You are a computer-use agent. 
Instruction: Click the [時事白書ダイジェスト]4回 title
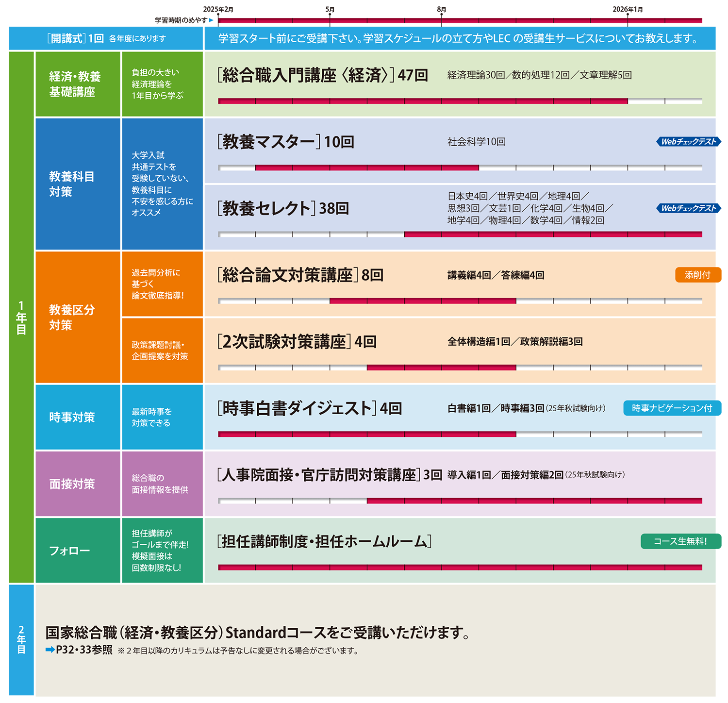(x=310, y=408)
